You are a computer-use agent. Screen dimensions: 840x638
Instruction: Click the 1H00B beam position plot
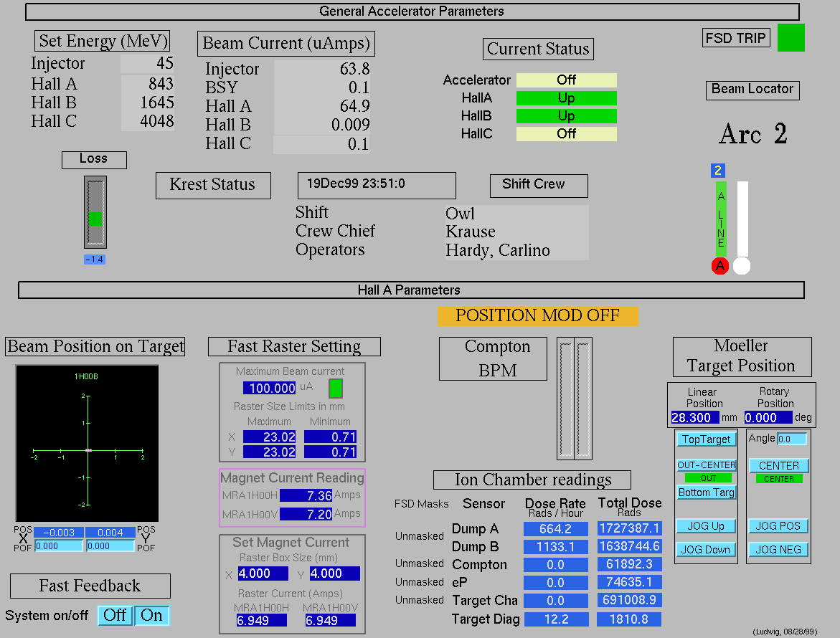pyautogui.click(x=88, y=444)
